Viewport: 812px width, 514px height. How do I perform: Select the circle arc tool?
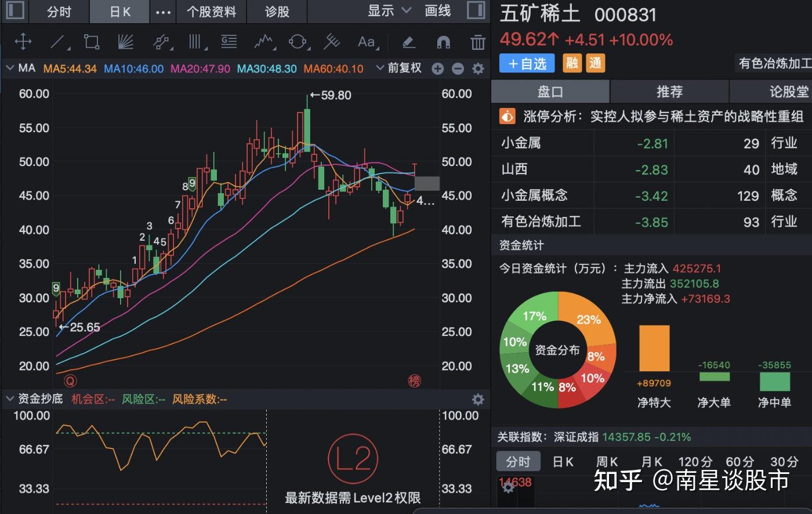click(298, 42)
